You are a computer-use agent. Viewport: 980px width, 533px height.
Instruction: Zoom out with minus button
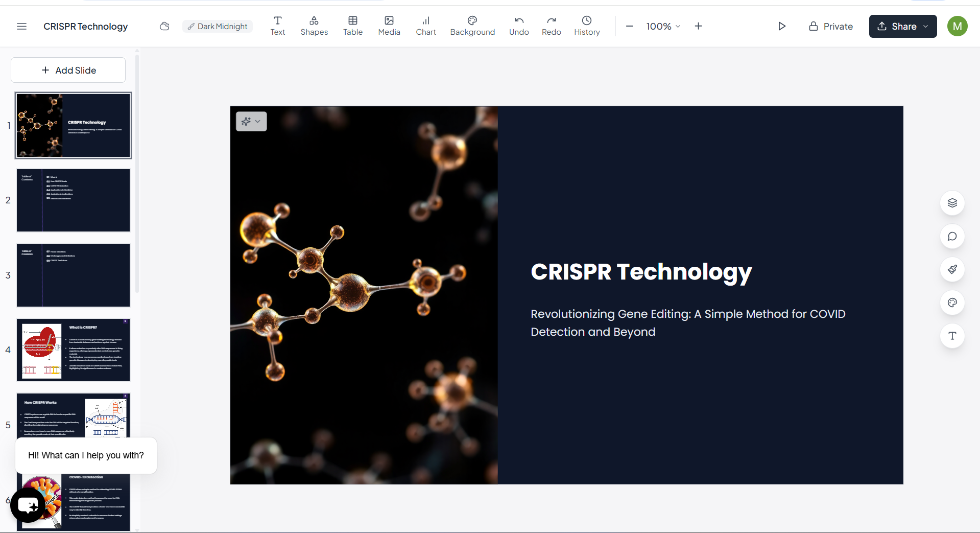(x=630, y=27)
